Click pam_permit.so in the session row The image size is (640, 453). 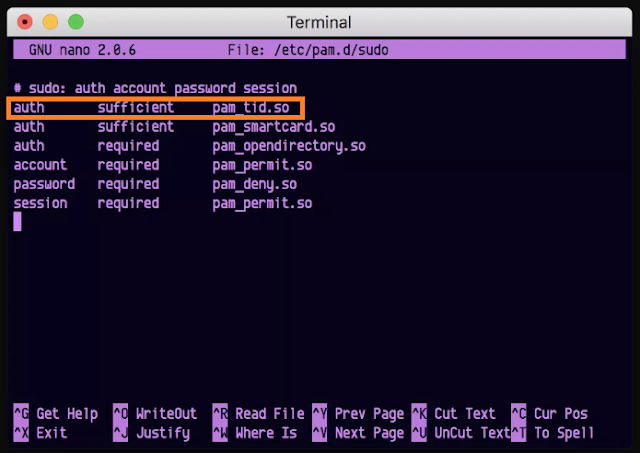[262, 204]
